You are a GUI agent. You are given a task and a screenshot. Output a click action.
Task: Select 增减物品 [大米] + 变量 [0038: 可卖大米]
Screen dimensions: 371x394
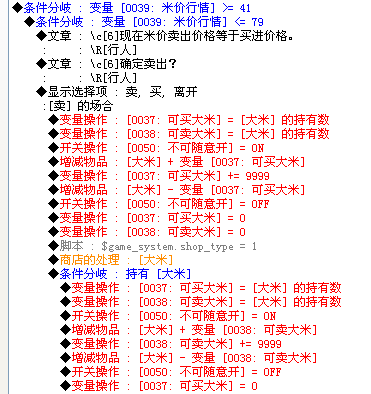click(189, 330)
